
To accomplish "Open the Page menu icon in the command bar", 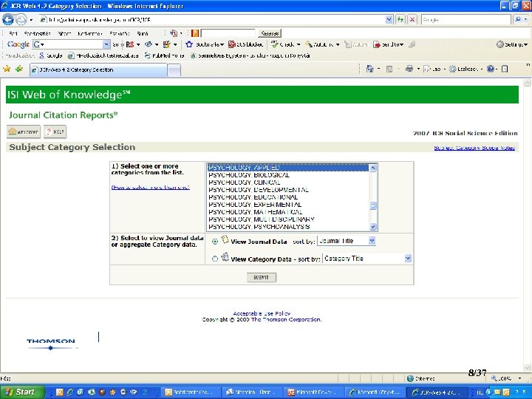I will 427,69.
